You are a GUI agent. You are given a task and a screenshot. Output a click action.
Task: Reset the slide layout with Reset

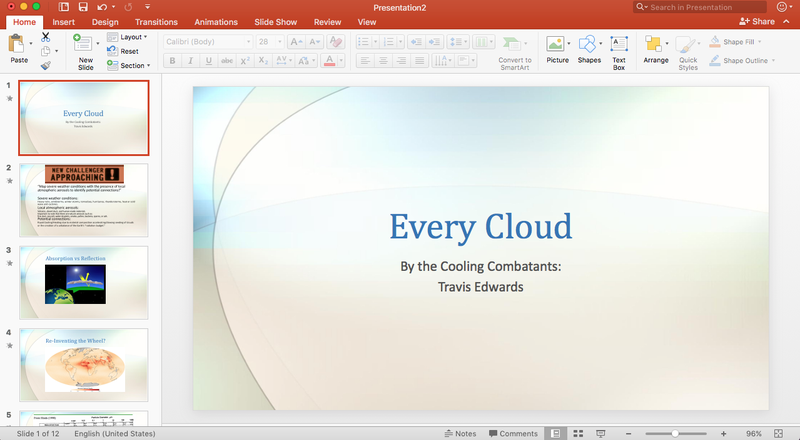[x=124, y=51]
